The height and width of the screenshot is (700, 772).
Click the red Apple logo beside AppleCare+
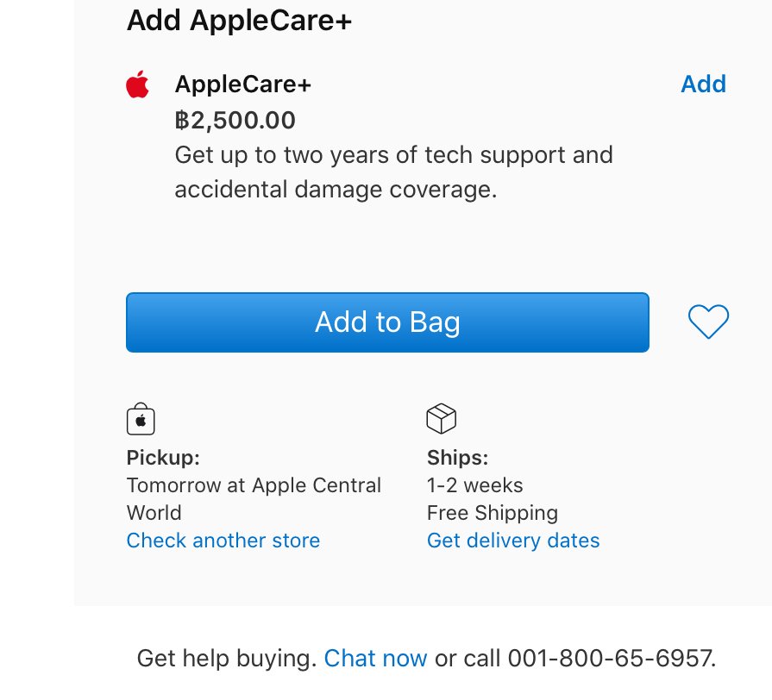137,84
